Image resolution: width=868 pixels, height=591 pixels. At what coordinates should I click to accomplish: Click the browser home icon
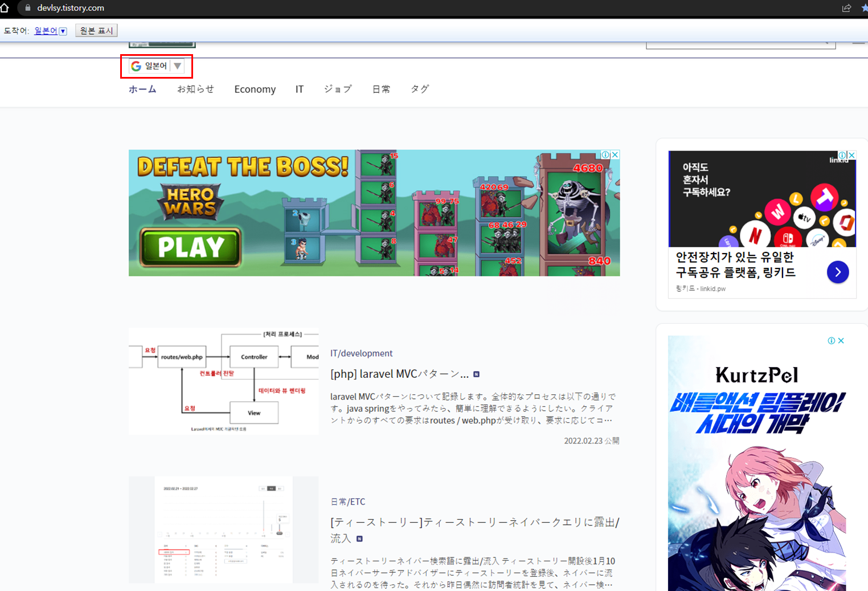coord(5,8)
